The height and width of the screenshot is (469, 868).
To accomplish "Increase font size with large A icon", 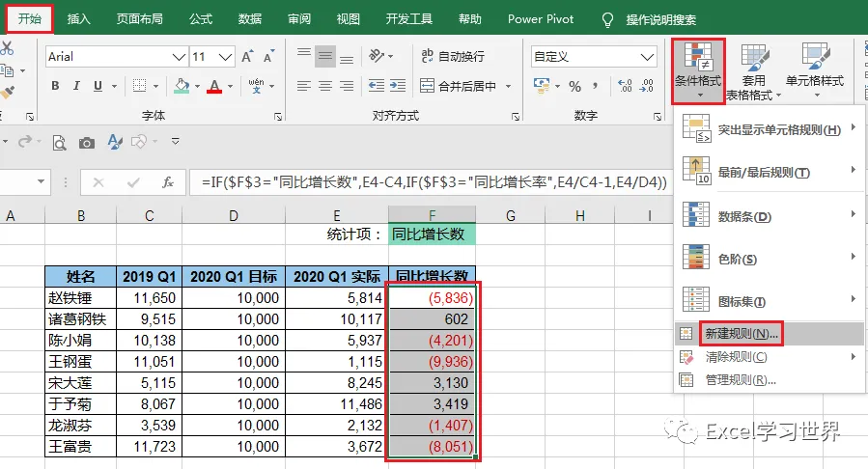I will pyautogui.click(x=247, y=56).
